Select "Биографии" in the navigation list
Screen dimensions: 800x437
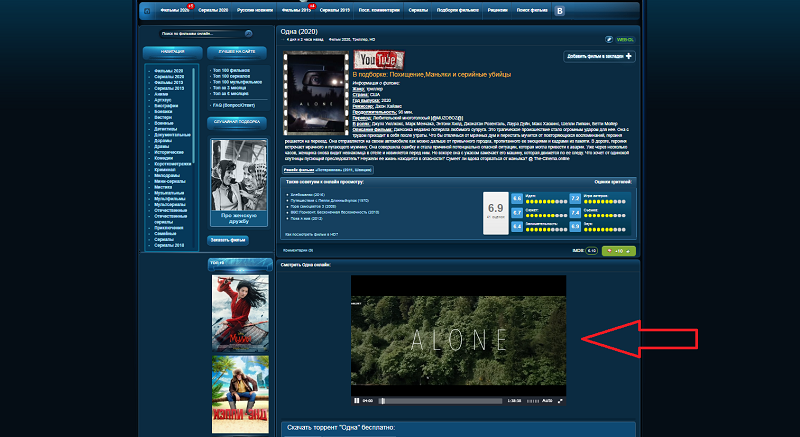(166, 106)
